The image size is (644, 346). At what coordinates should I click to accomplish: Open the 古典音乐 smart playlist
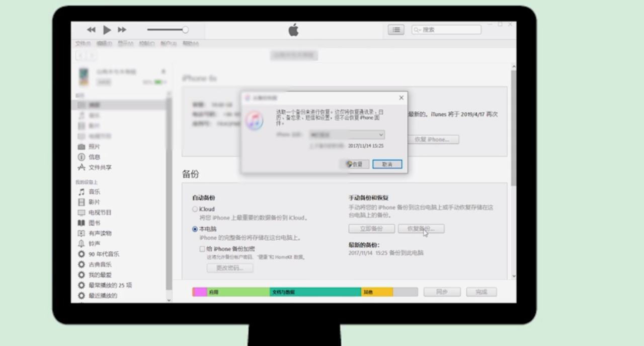95,264
